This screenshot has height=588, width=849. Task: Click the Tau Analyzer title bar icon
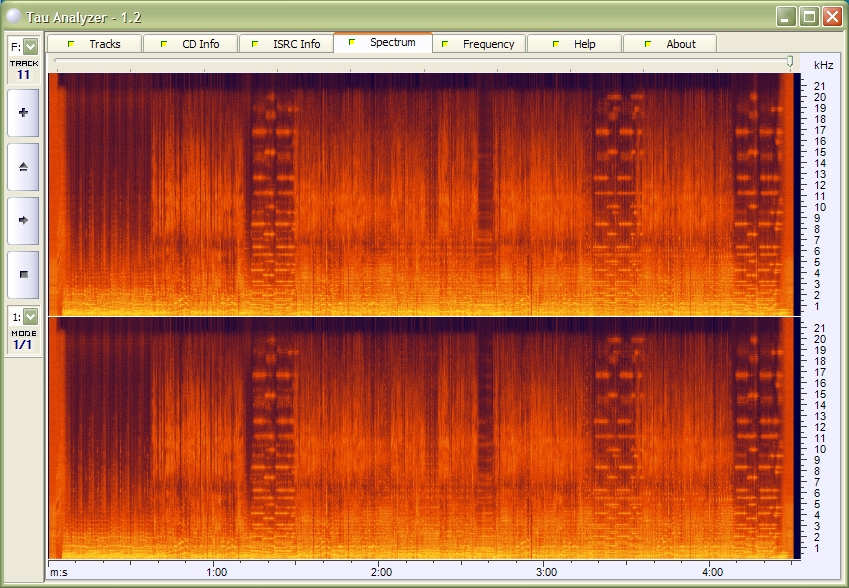[x=14, y=16]
